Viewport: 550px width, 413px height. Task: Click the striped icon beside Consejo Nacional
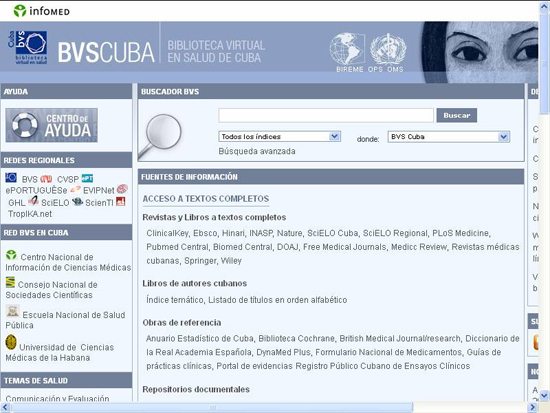(10, 282)
